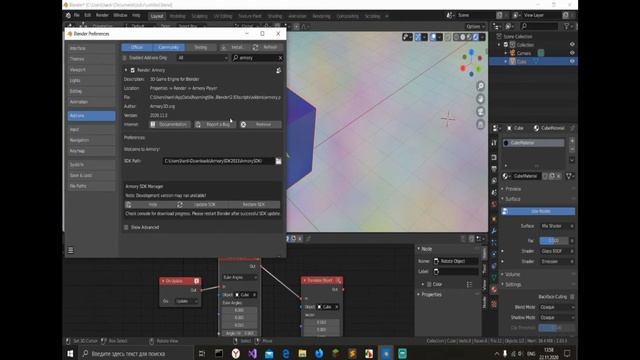The width and height of the screenshot is (640, 360).
Task: Clear the add-on search text
Action: coord(280,58)
